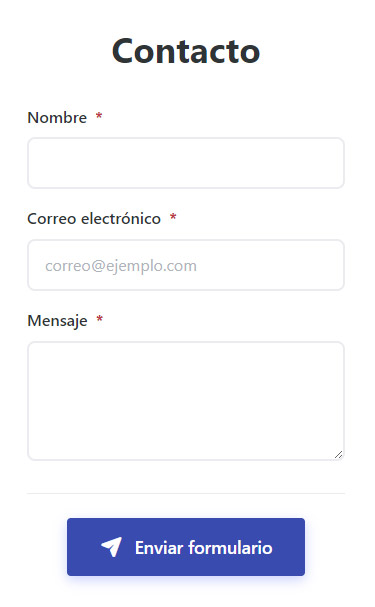Click the red asterisk beside Nombre

click(99, 116)
